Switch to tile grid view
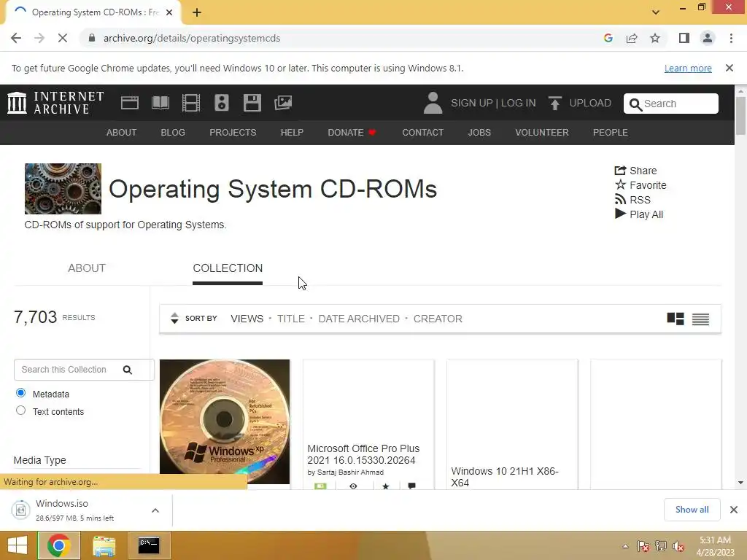 [675, 319]
